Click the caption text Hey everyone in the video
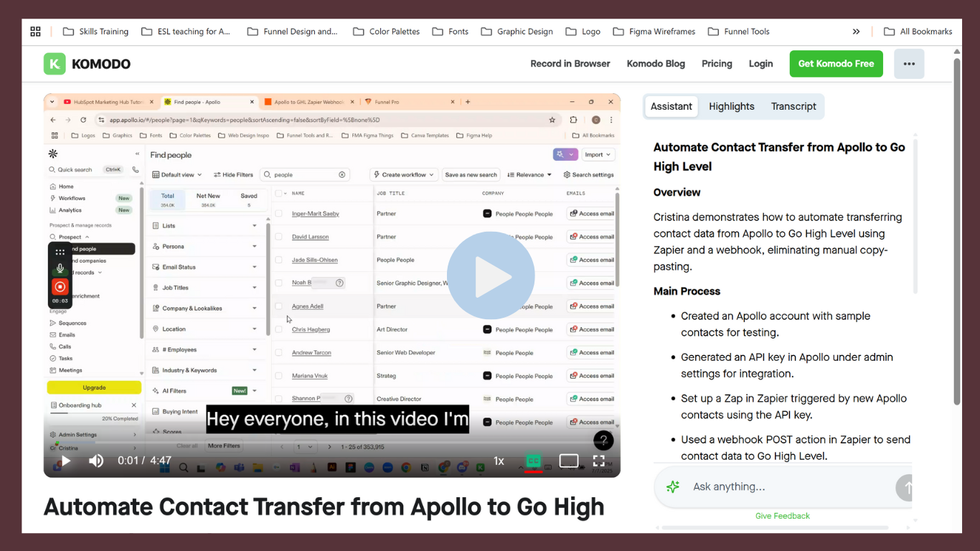980x551 pixels. [337, 419]
